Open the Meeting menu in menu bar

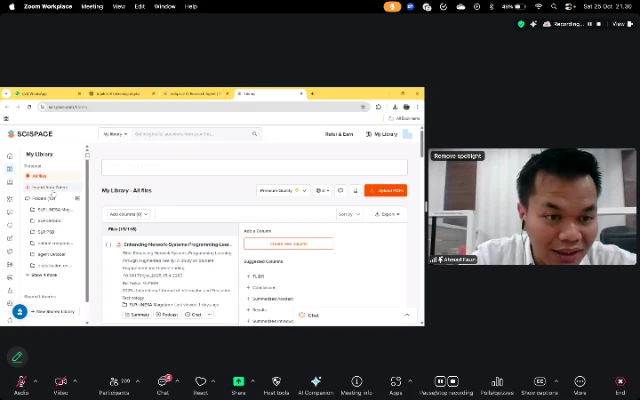(x=92, y=6)
